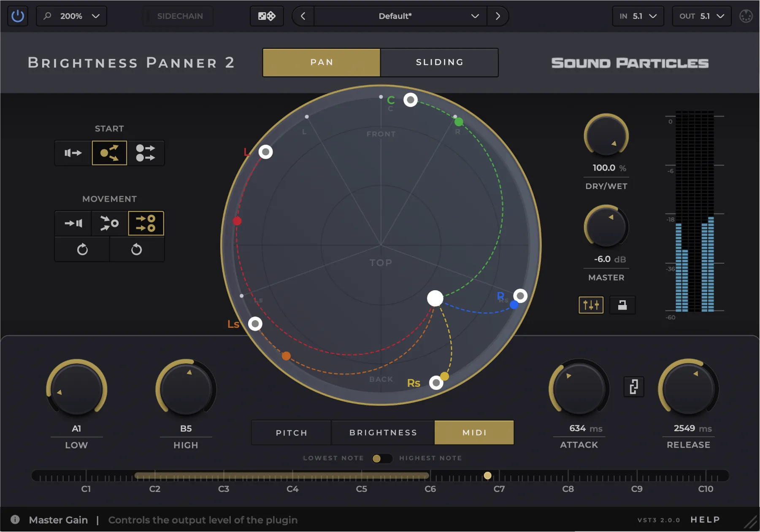Image resolution: width=760 pixels, height=532 pixels.
Task: Click the Low note knob
Action: 76,389
